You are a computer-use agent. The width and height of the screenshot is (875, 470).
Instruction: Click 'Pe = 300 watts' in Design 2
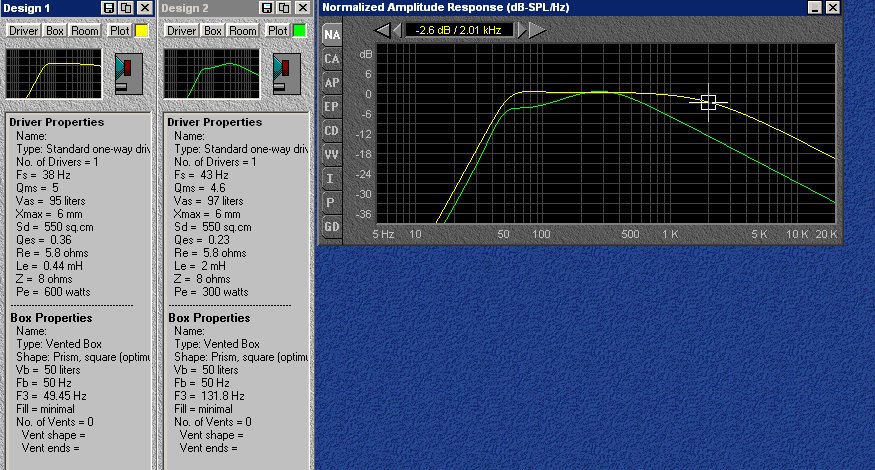[211, 292]
